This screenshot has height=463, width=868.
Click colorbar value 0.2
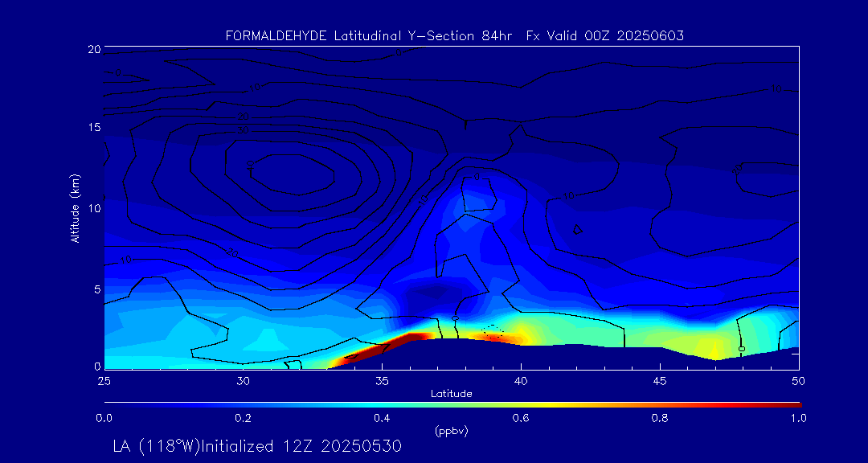tap(244, 418)
